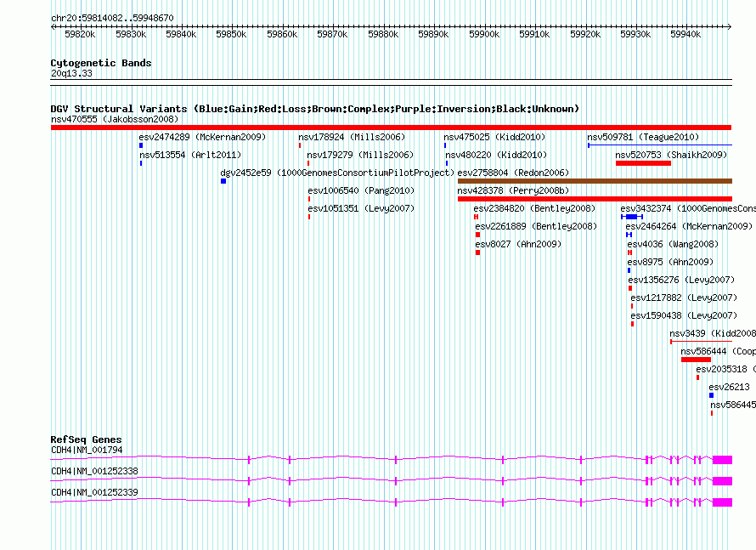Open esv1217882 (Levy2007) variant label
The image size is (756, 550).
[x=684, y=298]
